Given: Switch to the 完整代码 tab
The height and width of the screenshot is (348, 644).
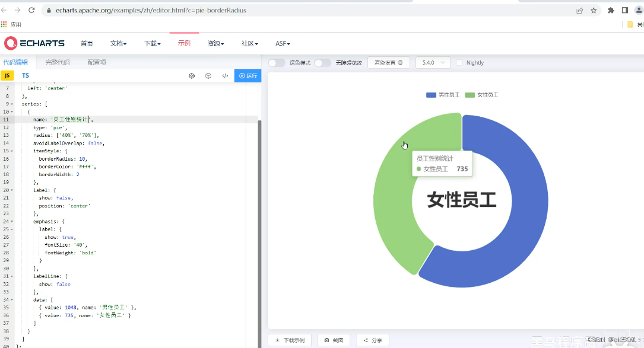Looking at the screenshot, I should click(x=58, y=62).
